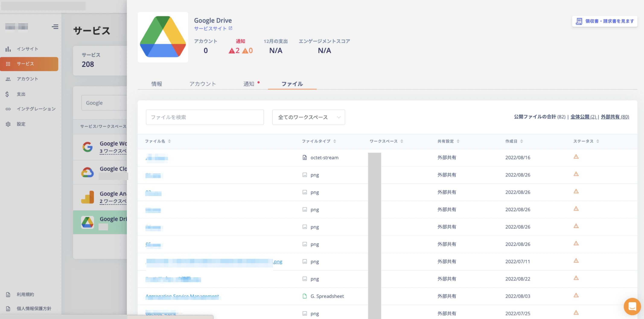This screenshot has width=644, height=319.
Task: Click the dollar sign spending icon
Action: click(7, 94)
